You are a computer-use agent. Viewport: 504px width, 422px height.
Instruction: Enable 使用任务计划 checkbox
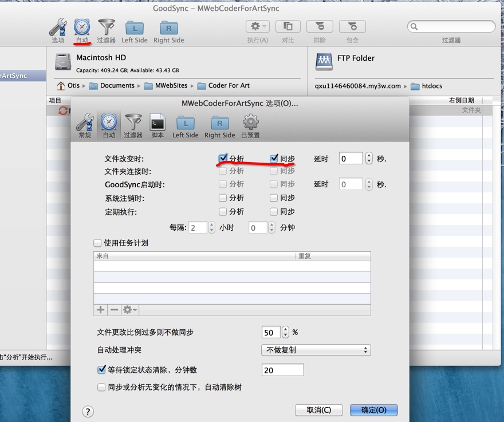pyautogui.click(x=97, y=243)
